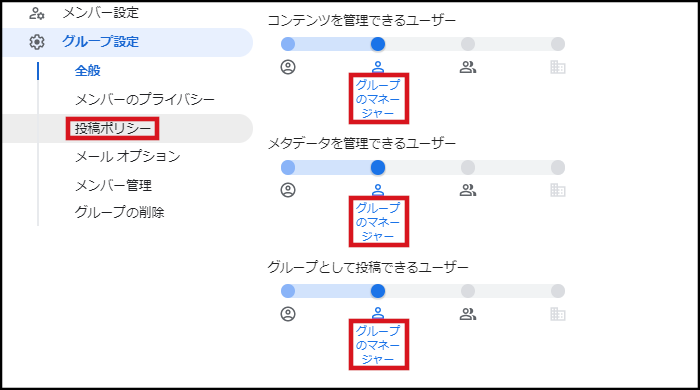This screenshot has width=700, height=390.
Task: Open メール オプション settings
Action: pyautogui.click(x=128, y=156)
